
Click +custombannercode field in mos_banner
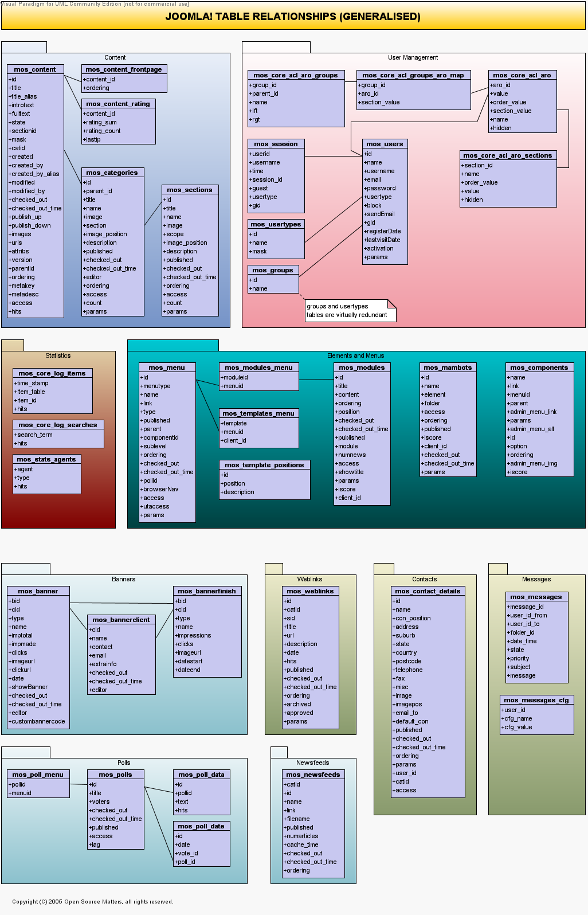pyautogui.click(x=37, y=722)
